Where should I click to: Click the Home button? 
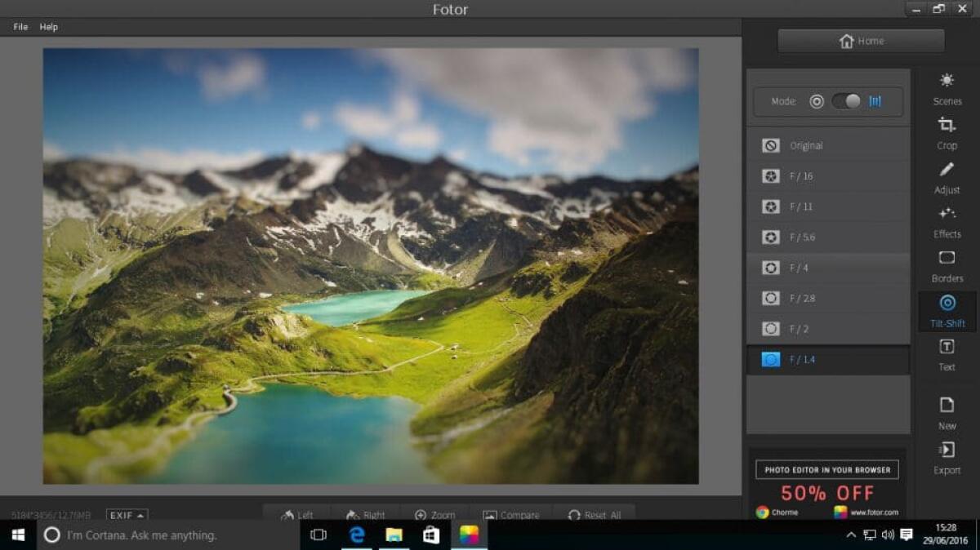pyautogui.click(x=860, y=41)
